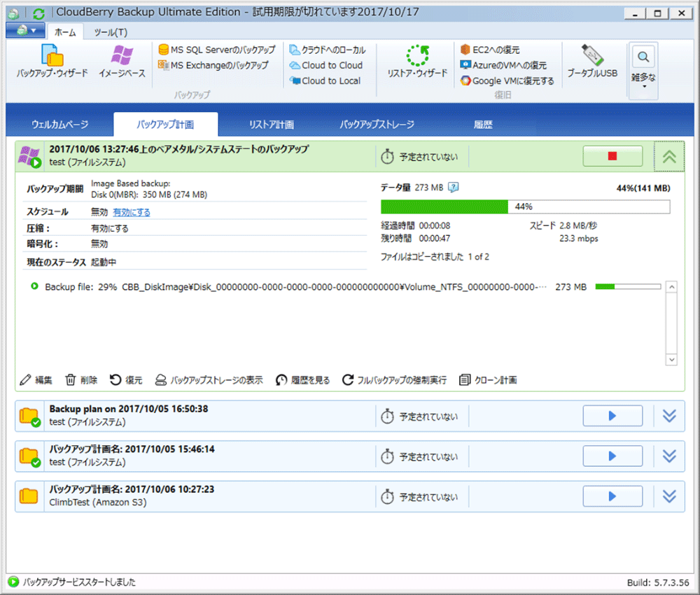Image resolution: width=700 pixels, height=595 pixels.
Task: Choose Cloud to Cloud backup
Action: (326, 65)
